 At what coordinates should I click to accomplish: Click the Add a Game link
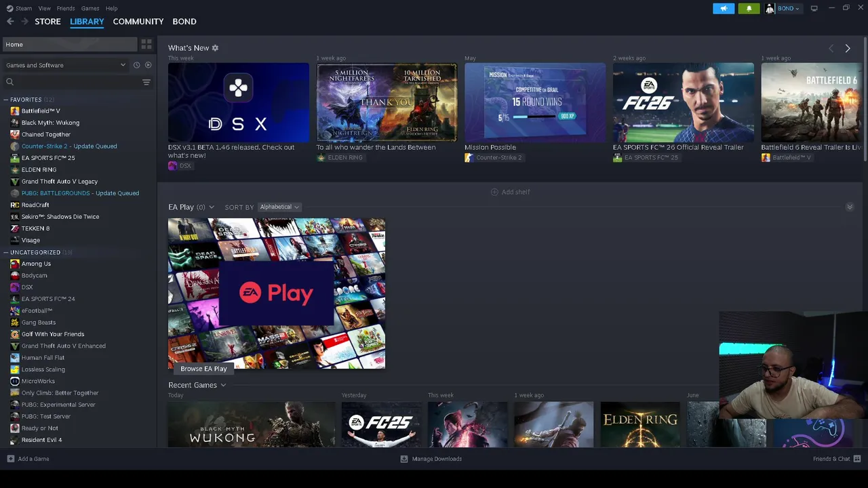tap(33, 459)
